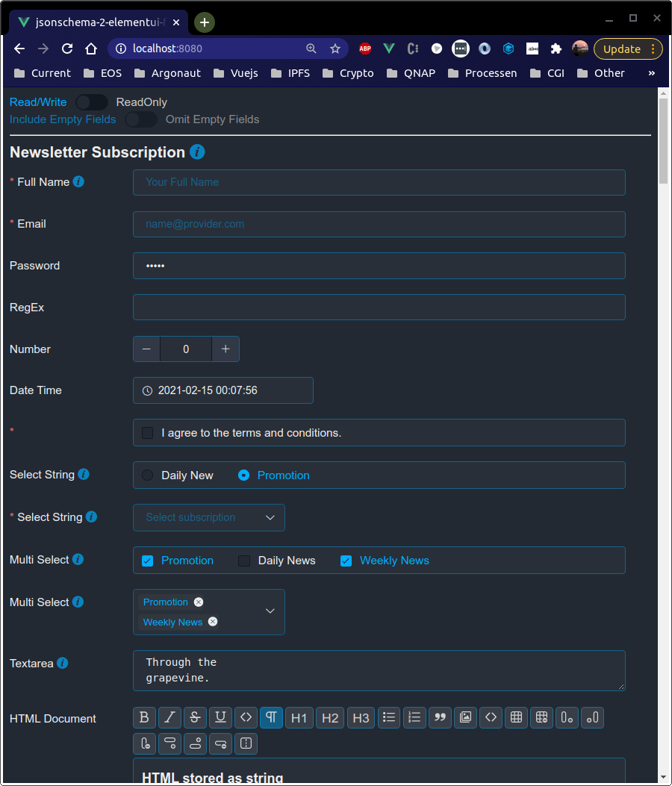672x786 pixels.
Task: Remove the Weekly News tag chip
Action: pos(212,621)
